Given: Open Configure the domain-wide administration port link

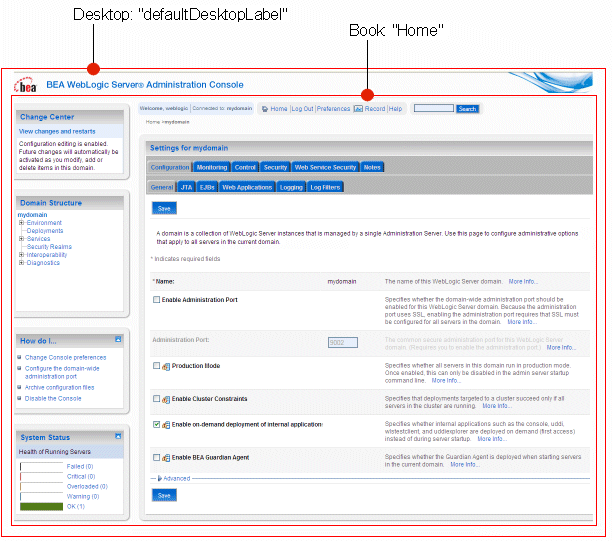Looking at the screenshot, I should click(62, 372).
